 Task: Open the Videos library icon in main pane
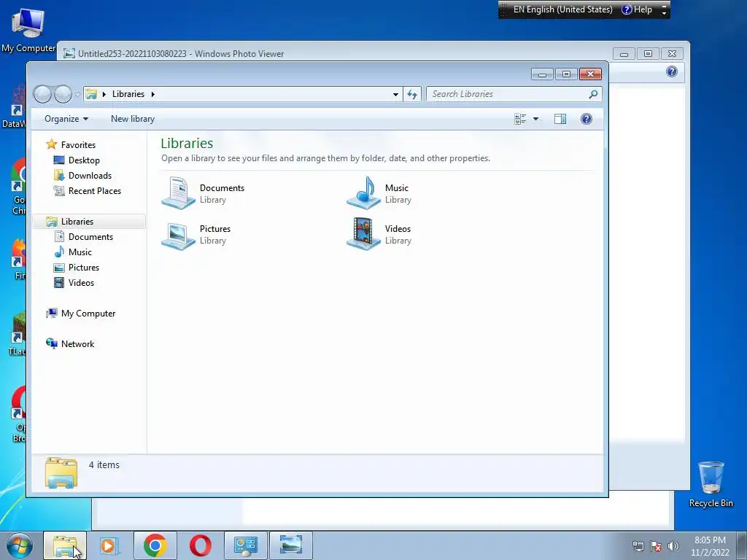(x=363, y=234)
